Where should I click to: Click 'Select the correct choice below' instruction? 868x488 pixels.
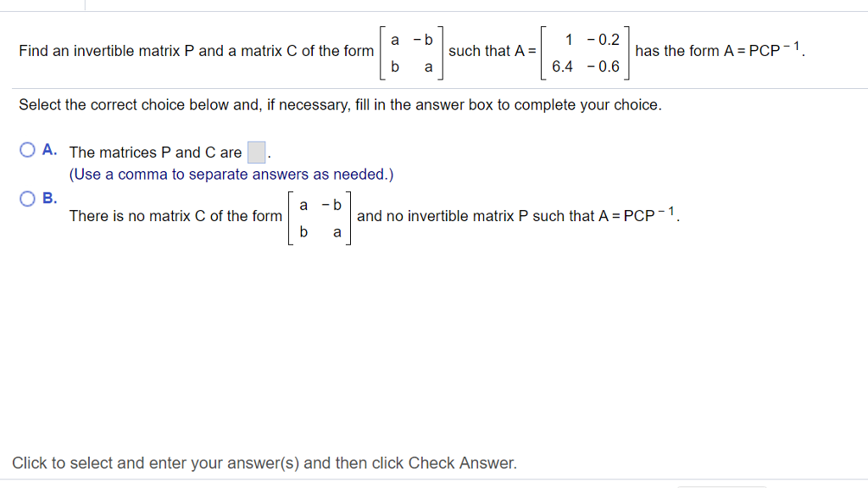340,105
